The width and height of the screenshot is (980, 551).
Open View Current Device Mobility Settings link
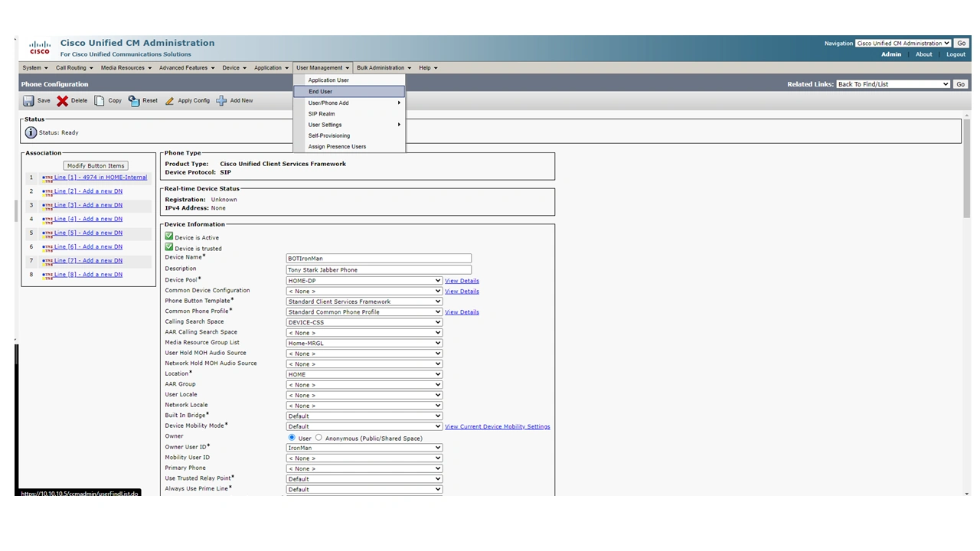click(x=498, y=426)
